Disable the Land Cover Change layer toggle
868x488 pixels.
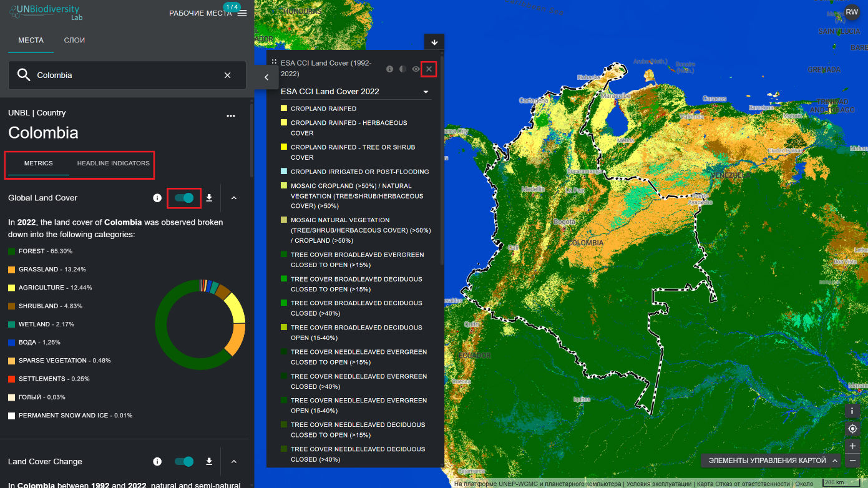(184, 461)
